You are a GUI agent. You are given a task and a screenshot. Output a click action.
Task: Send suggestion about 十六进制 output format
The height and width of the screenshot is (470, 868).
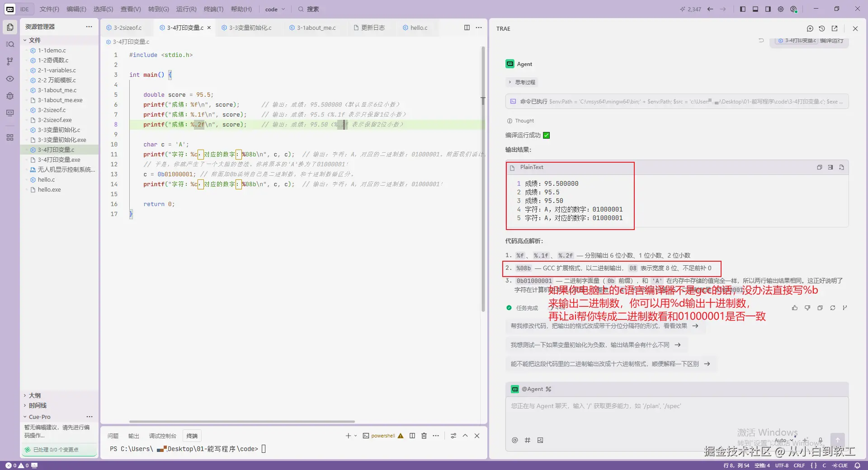pos(610,364)
